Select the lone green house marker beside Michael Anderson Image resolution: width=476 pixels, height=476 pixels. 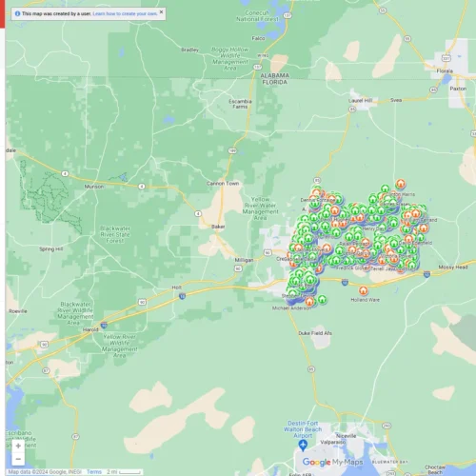tap(322, 299)
